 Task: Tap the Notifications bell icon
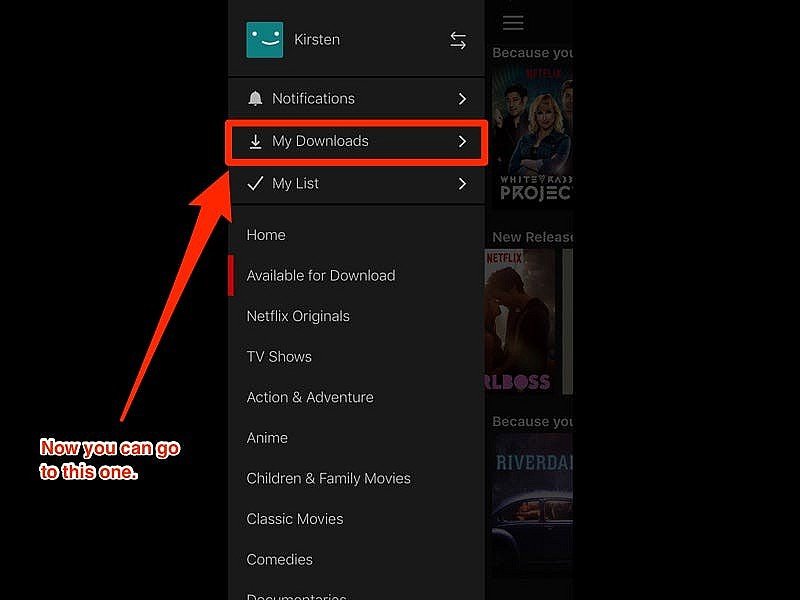(x=255, y=98)
